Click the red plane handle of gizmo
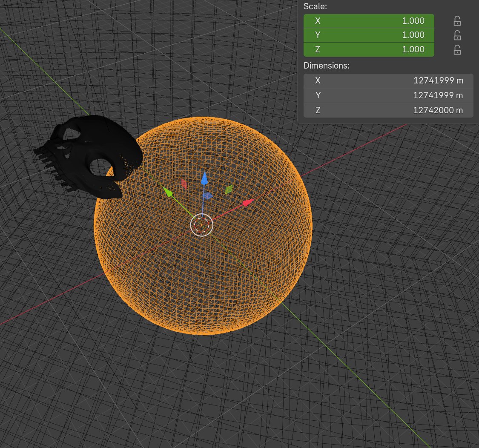 (184, 184)
